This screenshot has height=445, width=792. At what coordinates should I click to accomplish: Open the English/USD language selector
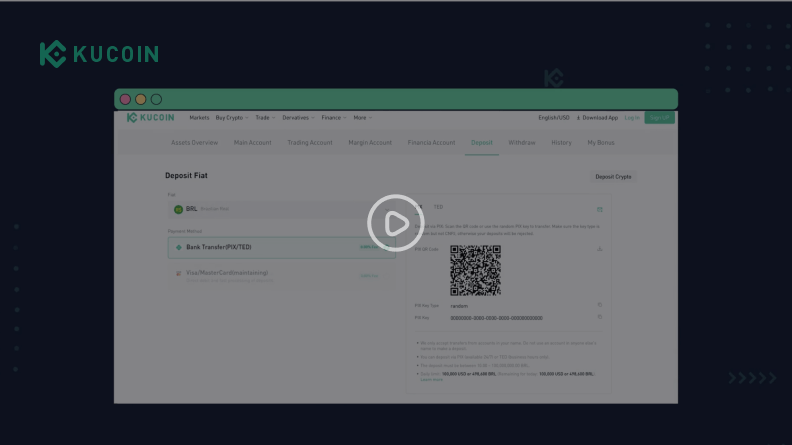(553, 118)
